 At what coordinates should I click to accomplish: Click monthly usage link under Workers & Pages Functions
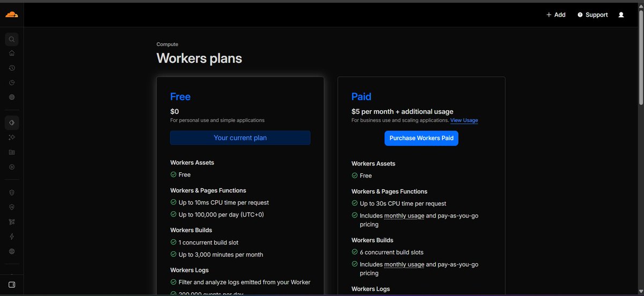pyautogui.click(x=404, y=216)
